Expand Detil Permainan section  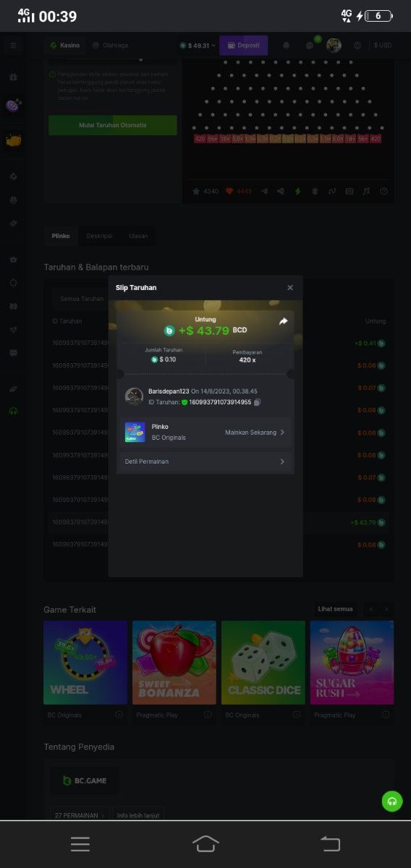click(205, 461)
